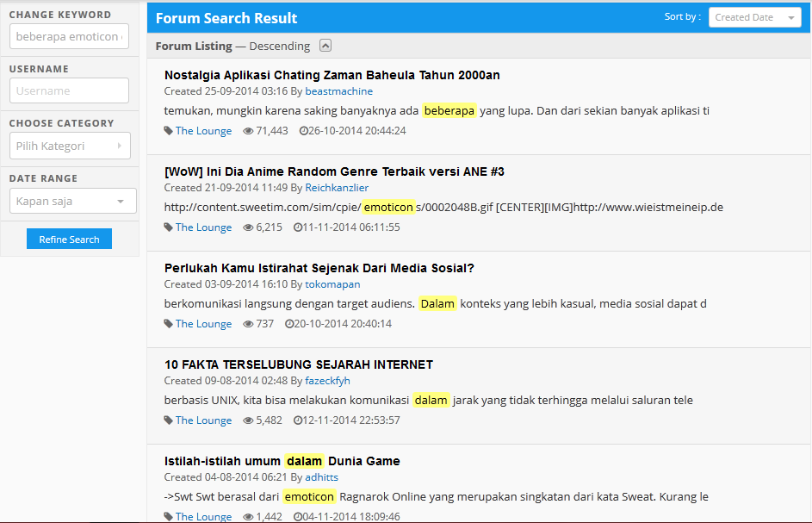The height and width of the screenshot is (523, 812).
Task: Click highlighted emoticon in Ragnarok Online snippet
Action: (x=309, y=496)
